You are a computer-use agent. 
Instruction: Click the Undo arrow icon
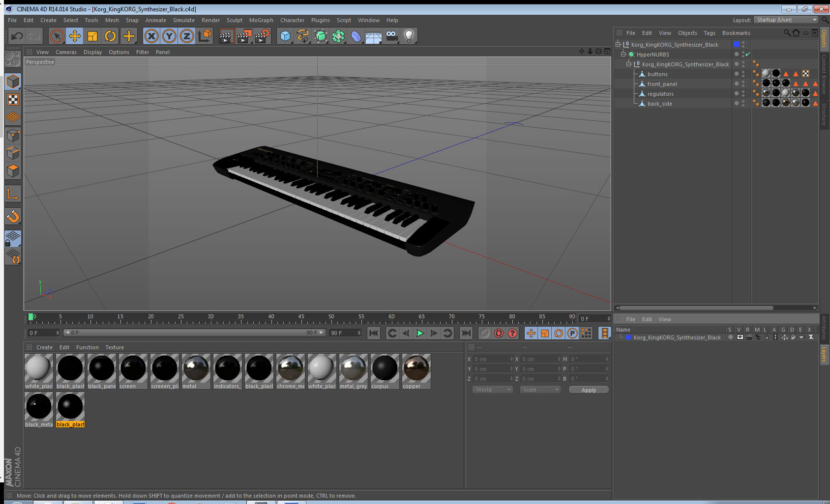click(17, 36)
